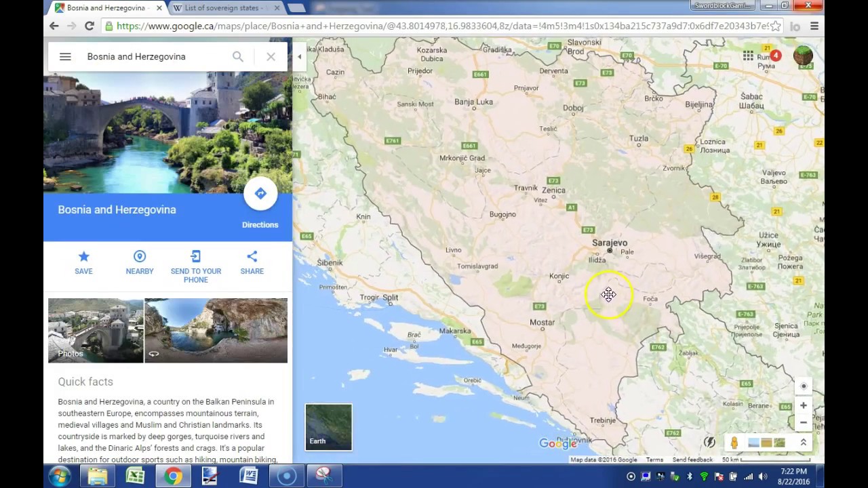This screenshot has height=488, width=868.
Task: Select the Bosnia and Herzegovina browser tab
Action: tap(107, 8)
